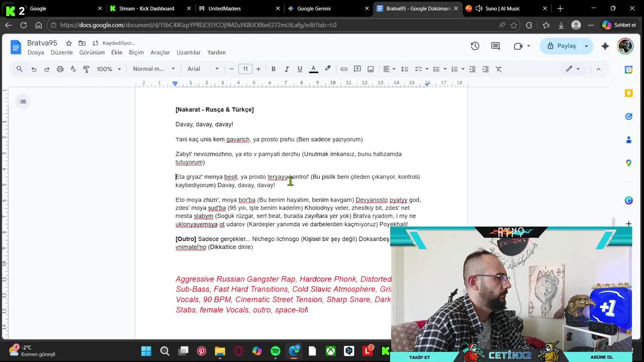Increase font size with plus button
The height and width of the screenshot is (362, 644).
259,69
